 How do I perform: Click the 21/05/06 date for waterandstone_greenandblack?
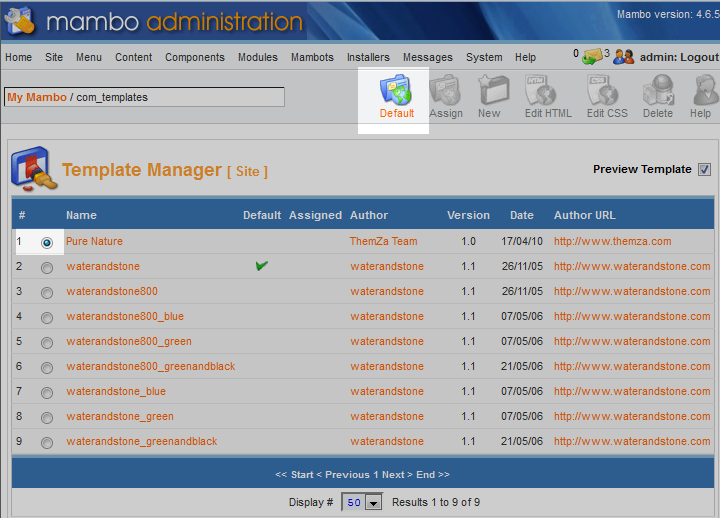click(522, 441)
